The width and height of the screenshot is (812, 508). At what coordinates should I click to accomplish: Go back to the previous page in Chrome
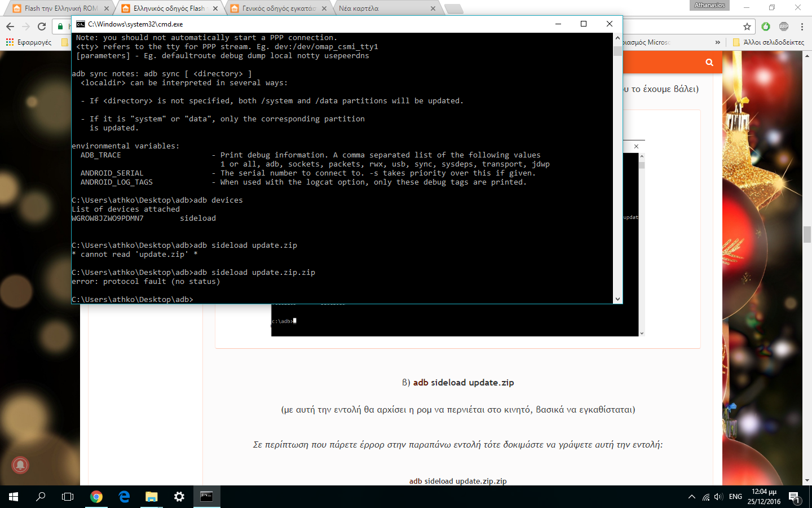[10, 27]
